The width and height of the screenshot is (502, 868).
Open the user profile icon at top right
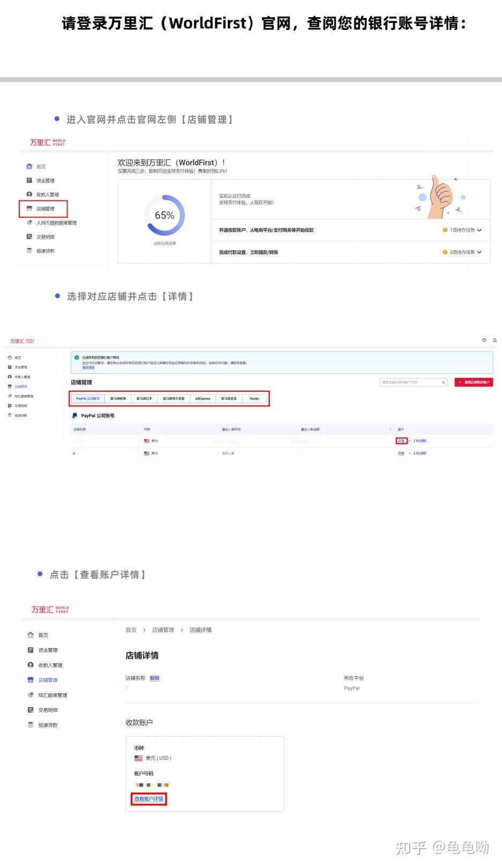(494, 340)
